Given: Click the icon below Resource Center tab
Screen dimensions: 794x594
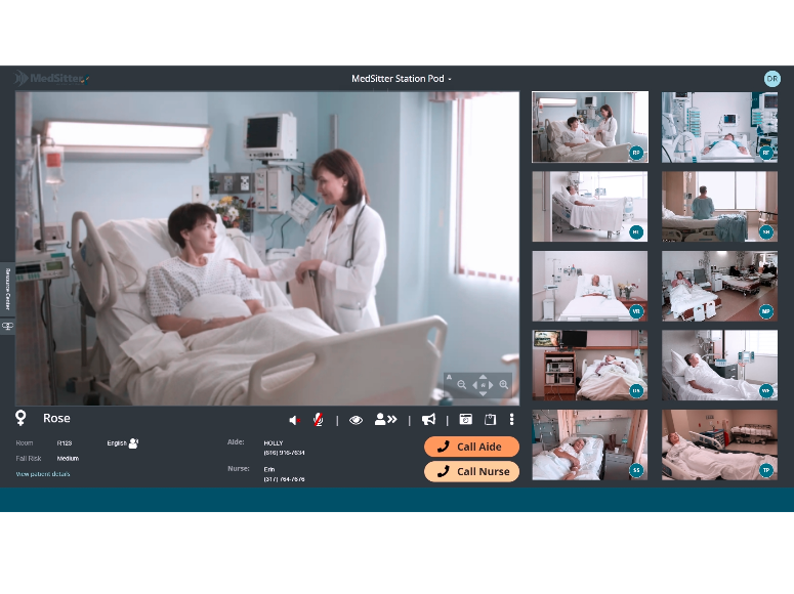Looking at the screenshot, I should 7,326.
